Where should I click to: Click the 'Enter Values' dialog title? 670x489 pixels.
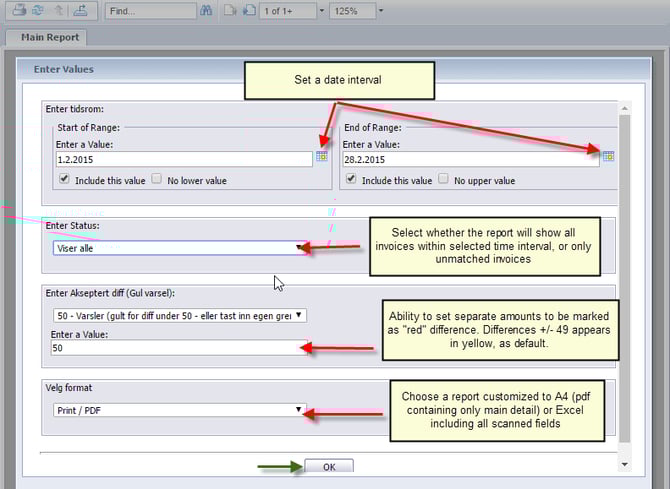64,69
